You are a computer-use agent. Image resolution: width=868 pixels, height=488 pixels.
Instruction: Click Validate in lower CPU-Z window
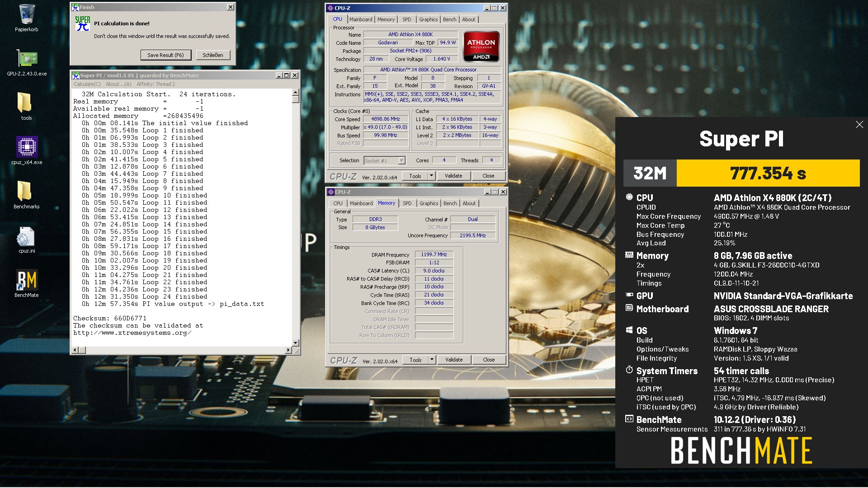point(454,360)
